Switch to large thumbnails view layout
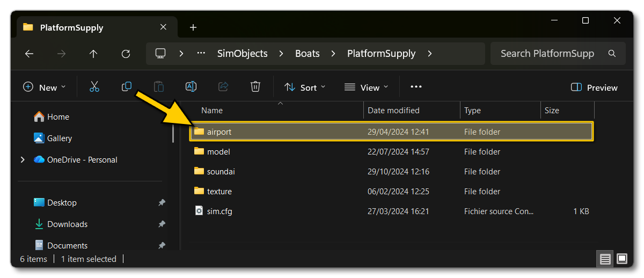The height and width of the screenshot is (278, 644). (x=622, y=259)
